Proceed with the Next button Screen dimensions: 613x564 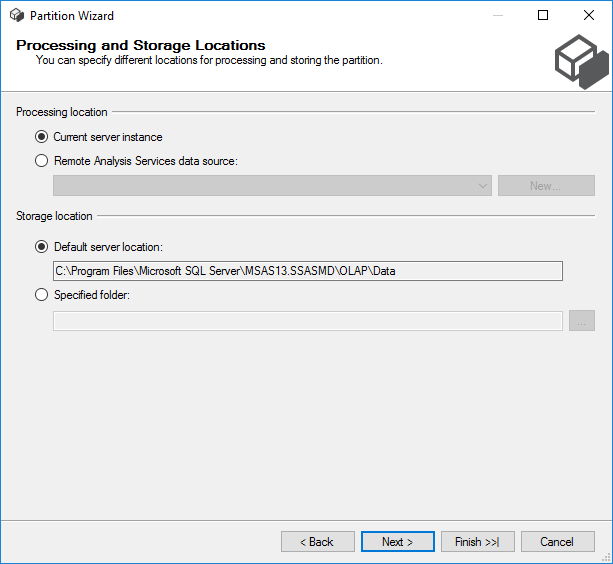click(397, 542)
